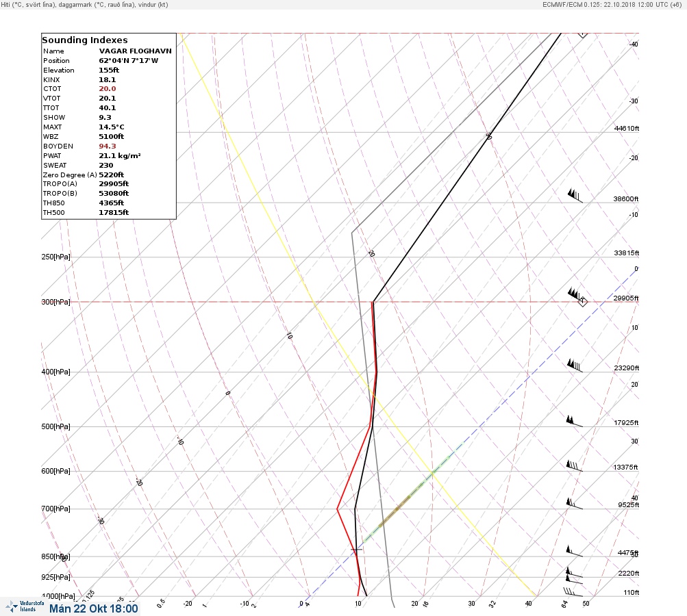687x616 pixels.
Task: Click the PWAT value 21.1 kg/m²
Action: pos(120,156)
